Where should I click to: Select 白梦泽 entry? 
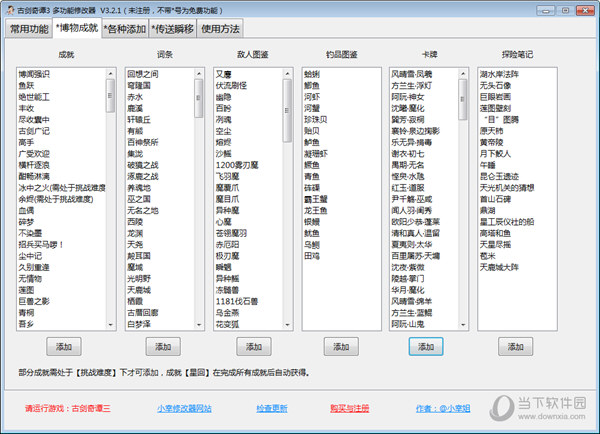point(139,324)
